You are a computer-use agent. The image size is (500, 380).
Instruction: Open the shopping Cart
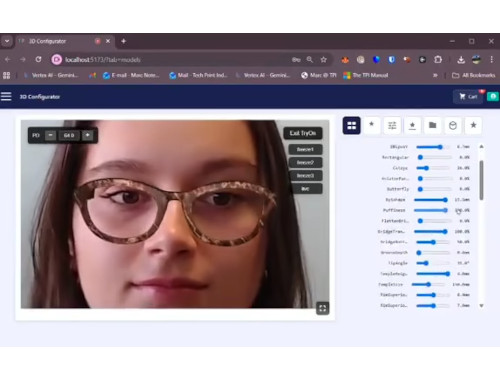[x=468, y=97]
